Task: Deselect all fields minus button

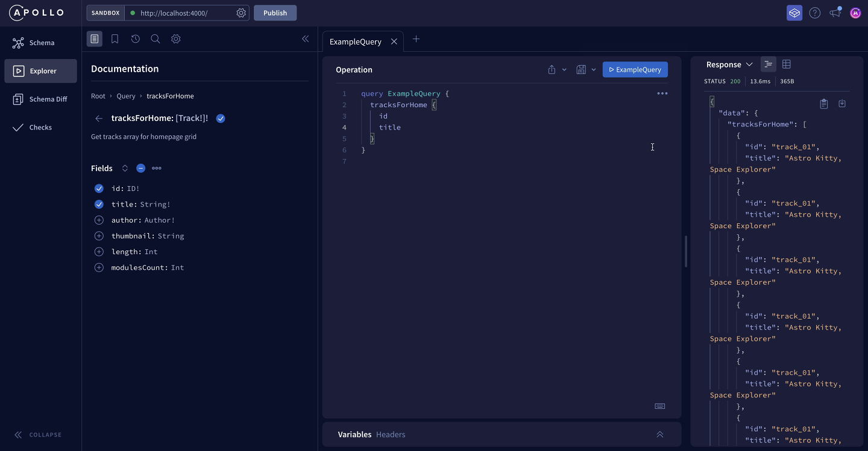Action: tap(140, 169)
